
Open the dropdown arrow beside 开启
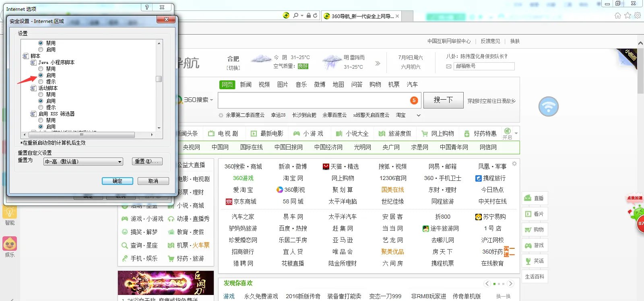(x=516, y=133)
